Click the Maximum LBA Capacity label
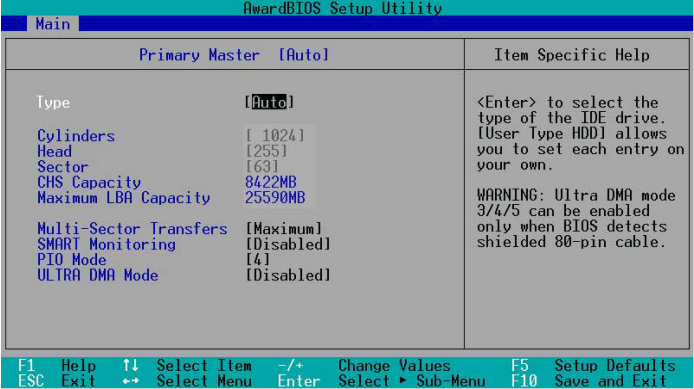This screenshot has height=389, width=694. (x=123, y=198)
